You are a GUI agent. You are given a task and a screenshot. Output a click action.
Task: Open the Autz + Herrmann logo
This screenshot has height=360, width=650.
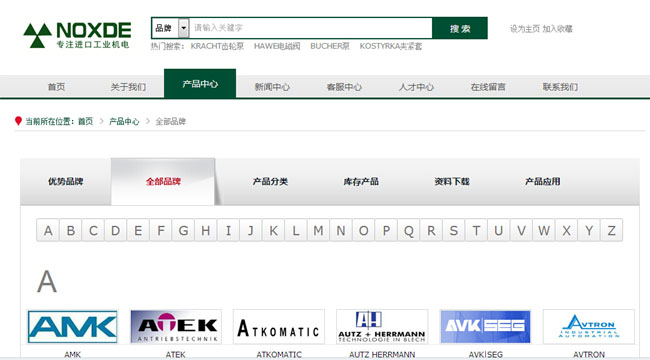tap(382, 327)
